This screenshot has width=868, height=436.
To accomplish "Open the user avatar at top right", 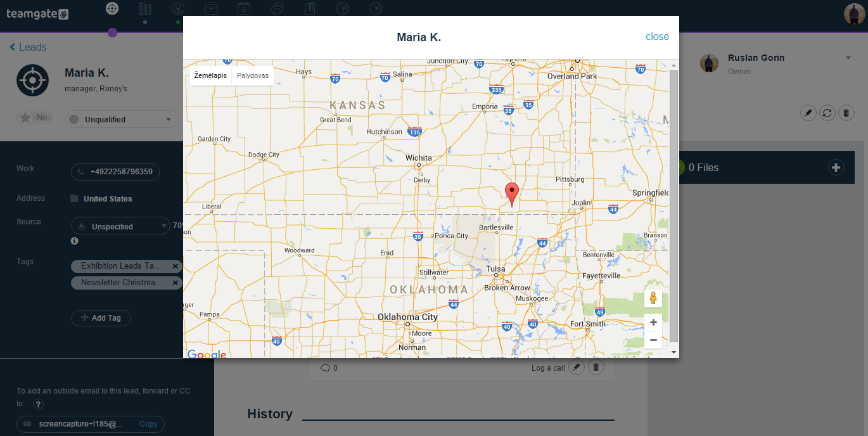I will (x=855, y=14).
